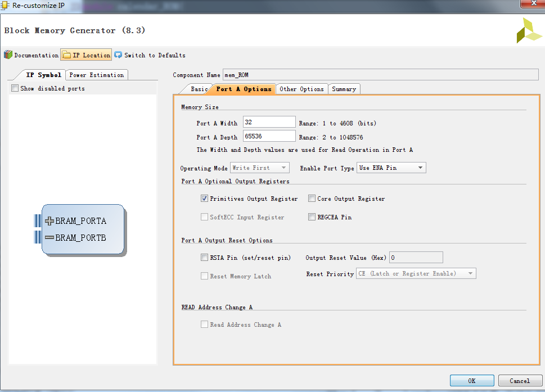This screenshot has width=545, height=392.
Task: Click the BRAM_PORTA port label
Action: click(80, 220)
